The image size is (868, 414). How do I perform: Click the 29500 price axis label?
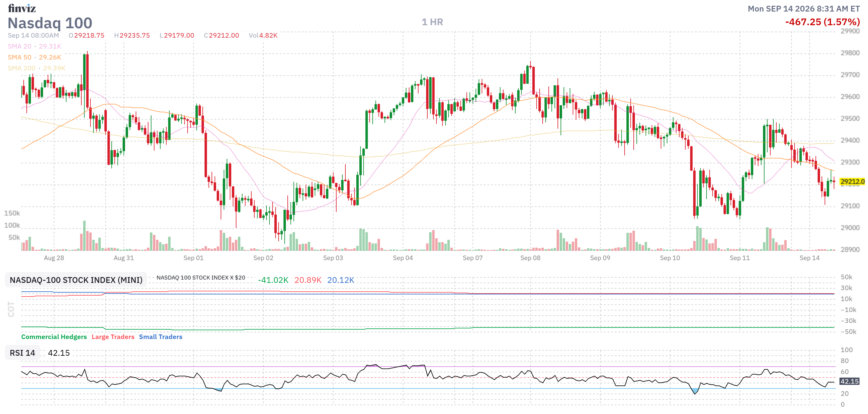850,119
